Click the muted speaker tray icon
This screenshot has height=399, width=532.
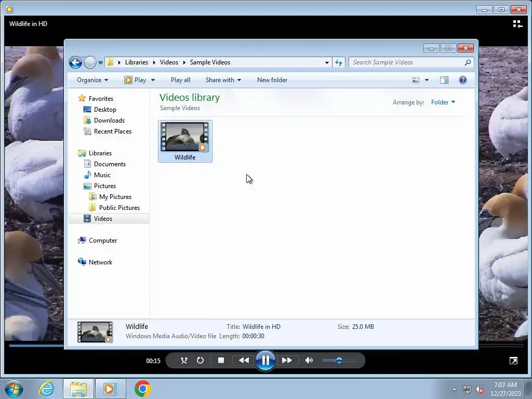click(480, 390)
